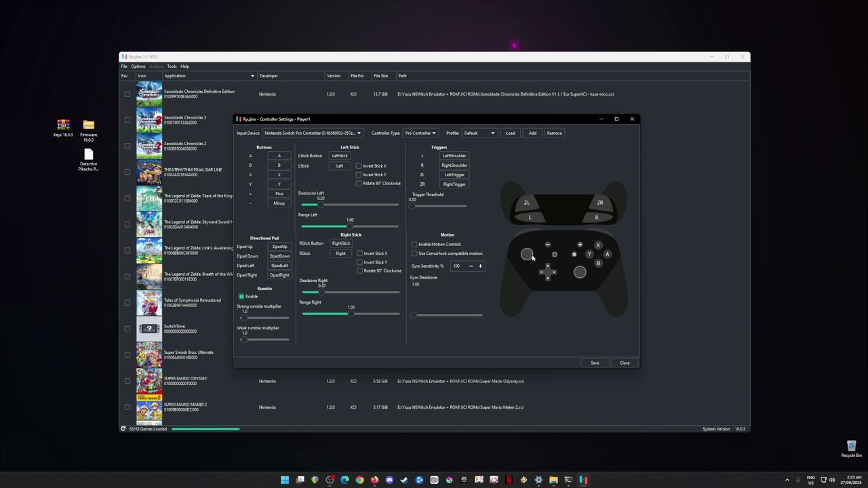This screenshot has width=868, height=488.
Task: Open the Keys 16.0.3 desktop archive
Action: click(63, 128)
